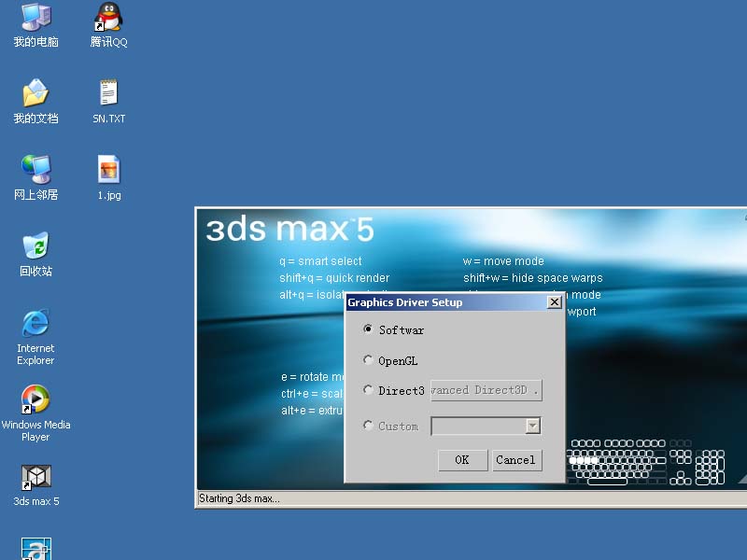Click 'shift+w = hide space warps' text
This screenshot has width=747, height=560.
pos(533,278)
